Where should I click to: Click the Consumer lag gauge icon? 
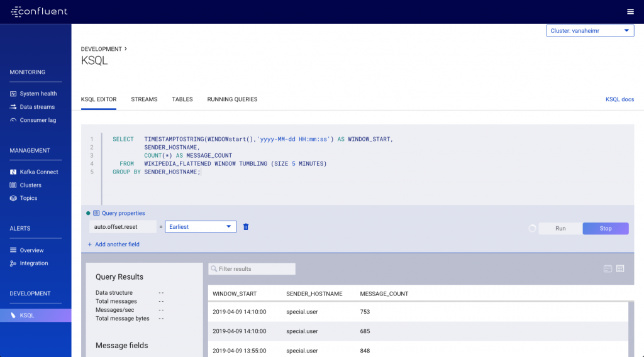click(13, 120)
